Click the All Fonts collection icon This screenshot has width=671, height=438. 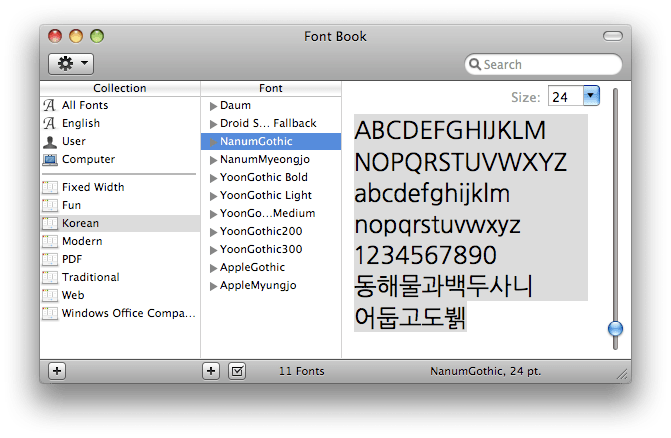coord(50,105)
